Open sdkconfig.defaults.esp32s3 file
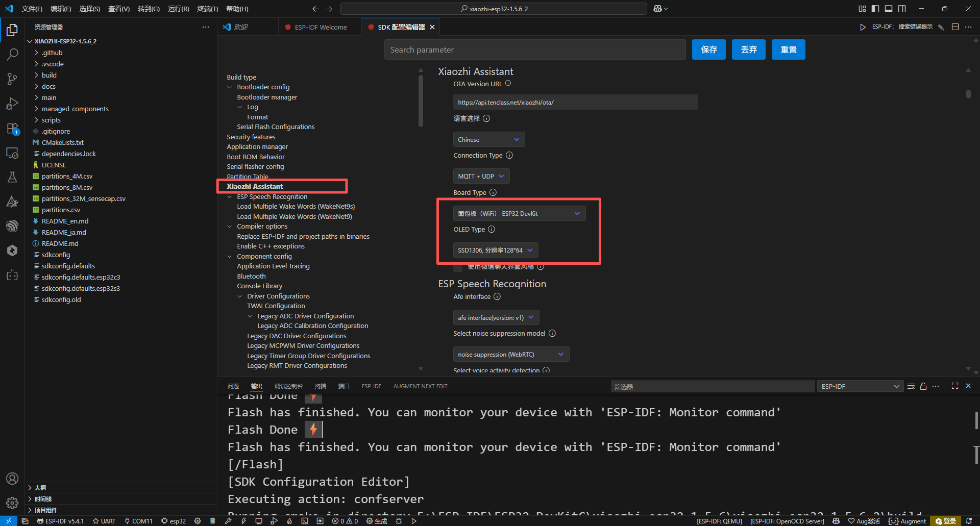Image resolution: width=980 pixels, height=526 pixels. tap(81, 288)
